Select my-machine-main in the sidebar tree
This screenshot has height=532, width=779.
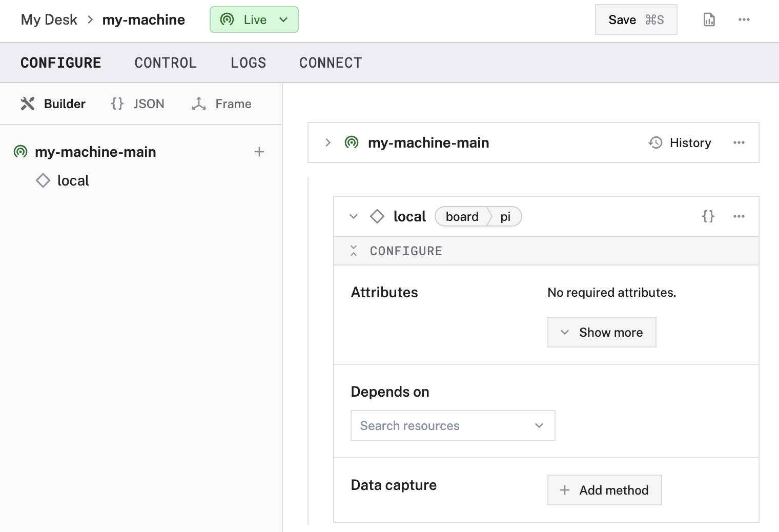pos(95,152)
